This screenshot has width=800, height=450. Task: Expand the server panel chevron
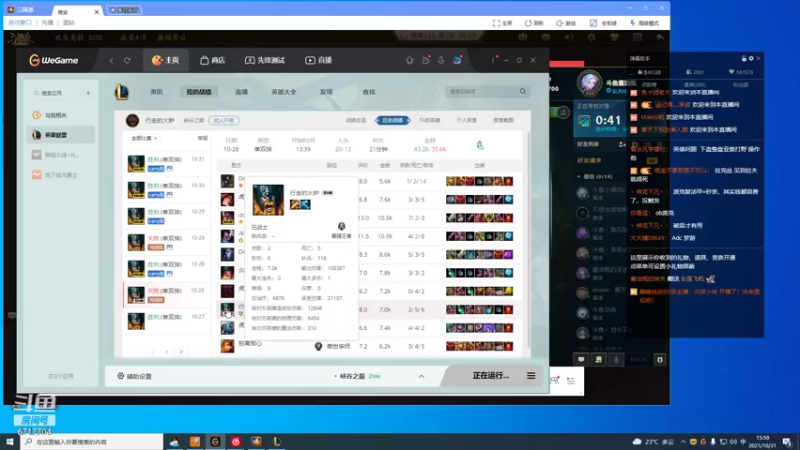pyautogui.click(x=421, y=376)
